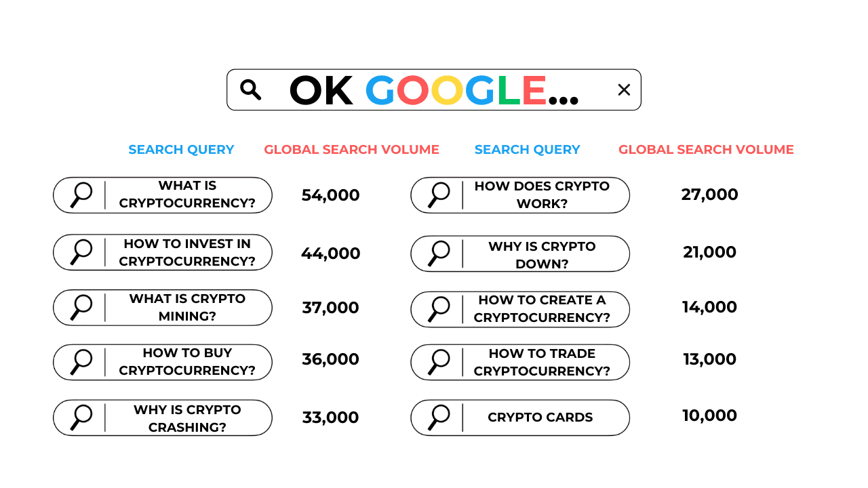The width and height of the screenshot is (868, 488).
Task: Click magnifier icon beside Why Is Crypto Down
Action: pos(439,253)
